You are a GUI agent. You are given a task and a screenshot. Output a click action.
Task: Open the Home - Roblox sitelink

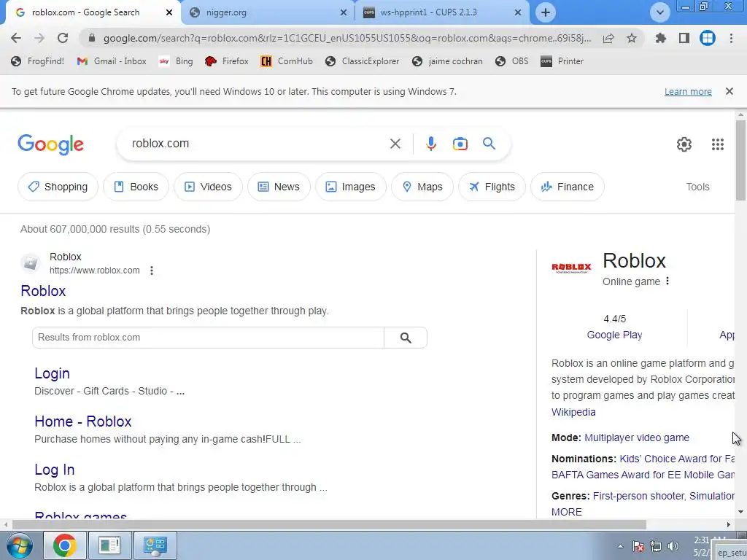click(x=83, y=421)
